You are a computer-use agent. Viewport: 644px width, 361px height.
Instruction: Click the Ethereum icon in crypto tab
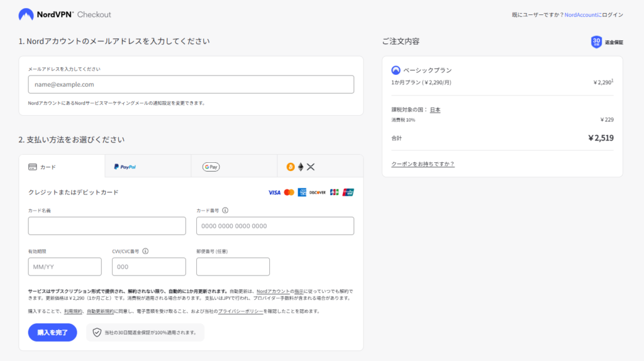301,167
